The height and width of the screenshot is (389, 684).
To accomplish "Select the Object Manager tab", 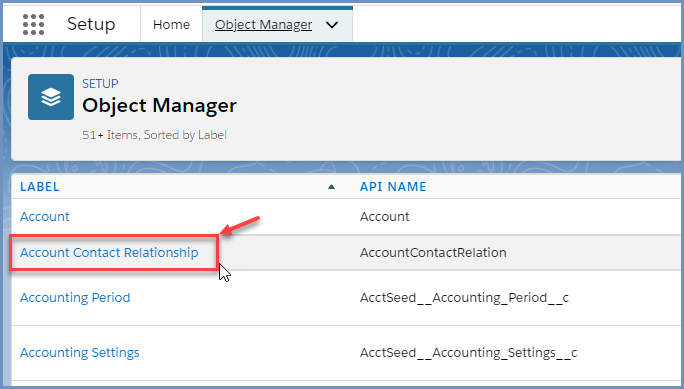I will pos(263,24).
